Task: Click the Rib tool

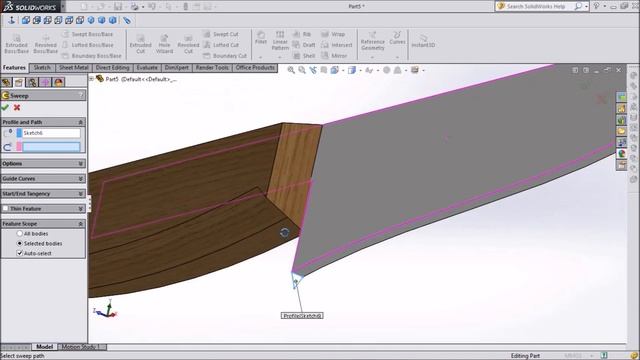Action: pyautogui.click(x=302, y=34)
